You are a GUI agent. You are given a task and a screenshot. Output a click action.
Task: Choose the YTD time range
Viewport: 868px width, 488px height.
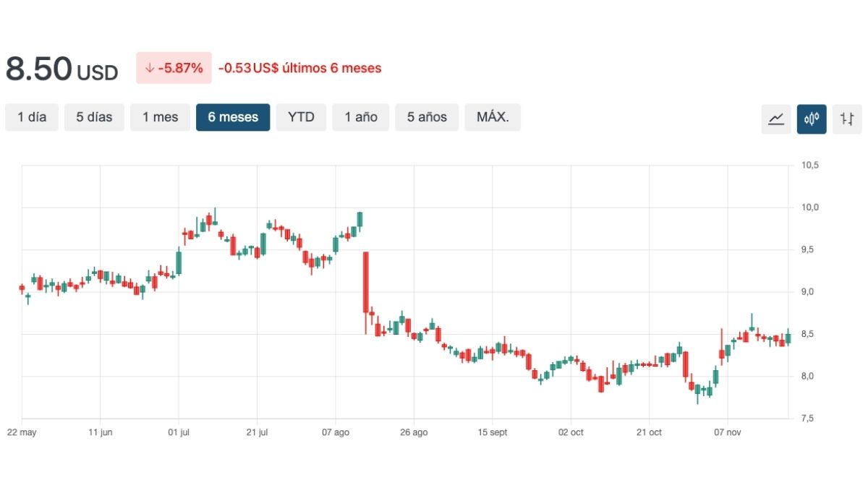301,117
